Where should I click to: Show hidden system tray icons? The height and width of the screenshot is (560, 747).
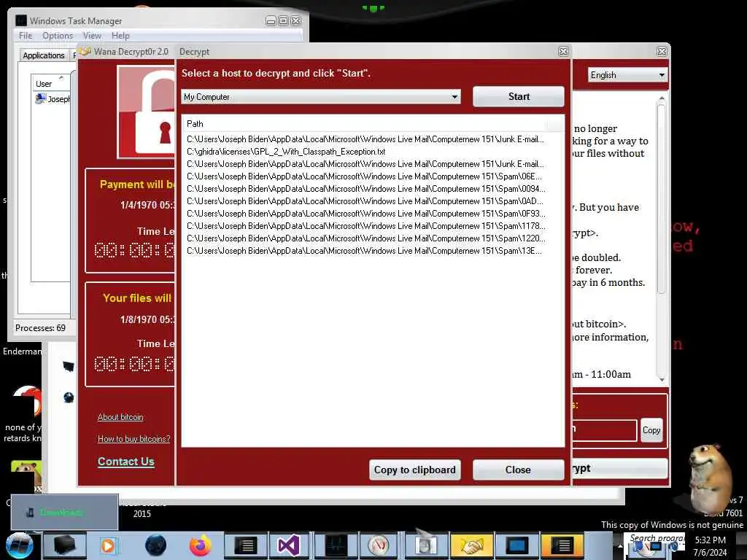tap(620, 545)
